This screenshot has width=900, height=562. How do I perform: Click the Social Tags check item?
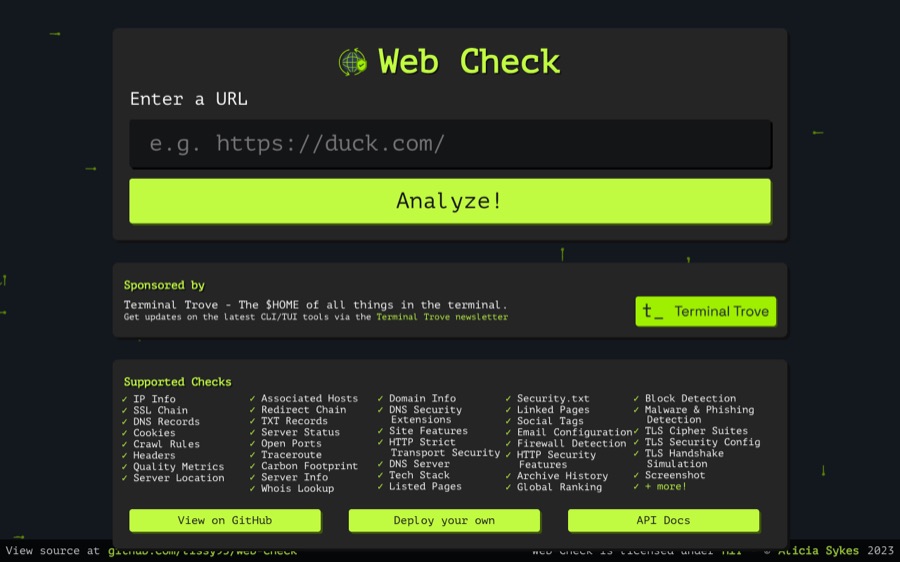[550, 421]
